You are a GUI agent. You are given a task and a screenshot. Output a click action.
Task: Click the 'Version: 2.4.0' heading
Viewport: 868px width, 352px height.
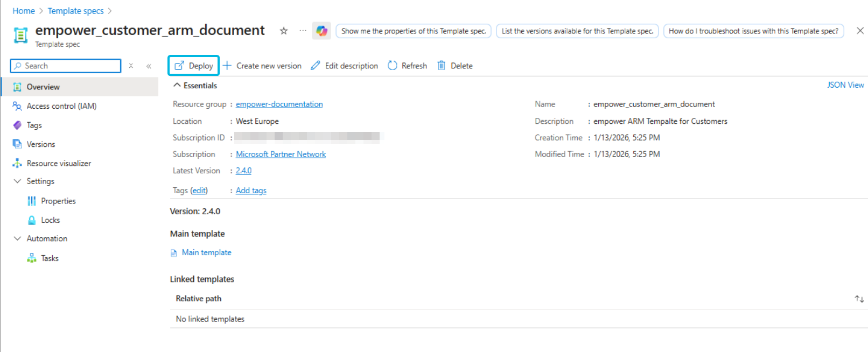pos(195,212)
